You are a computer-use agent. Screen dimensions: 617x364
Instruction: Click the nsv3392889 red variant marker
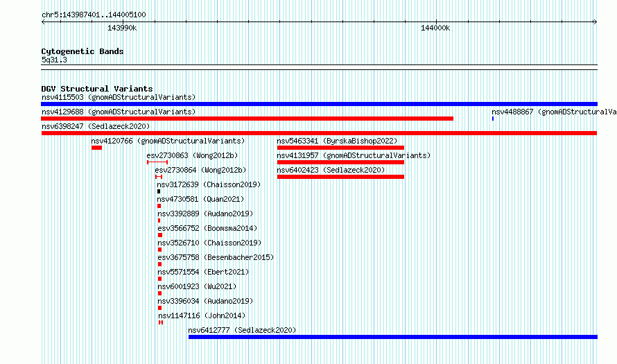pos(159,220)
